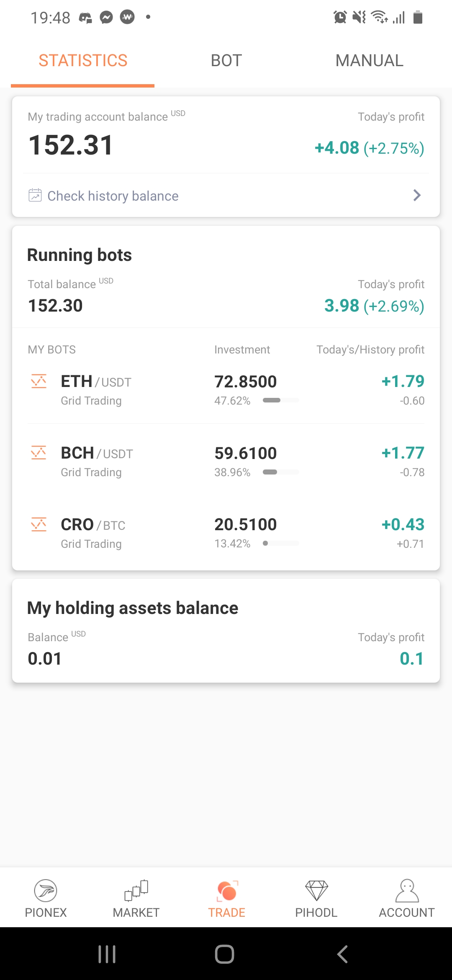
Task: Tap the ETH grid trading bot icon
Action: click(39, 381)
